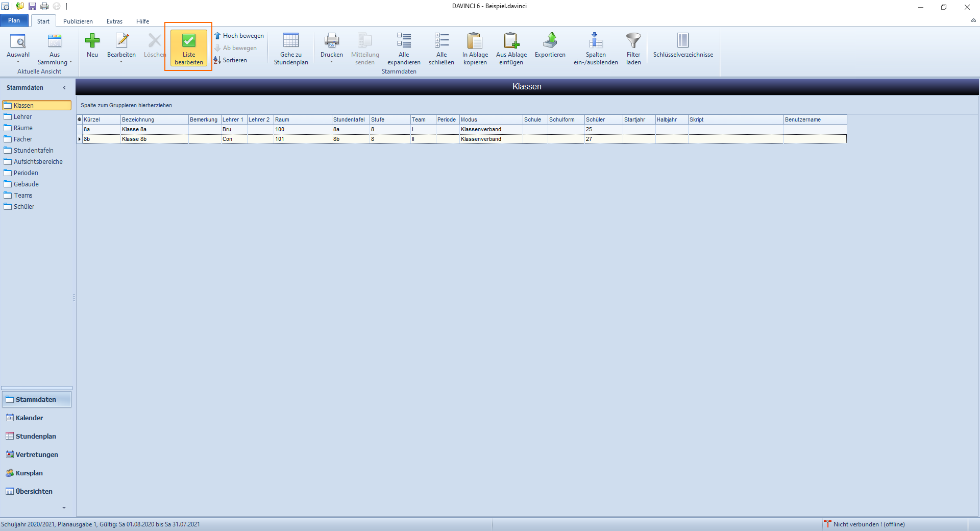This screenshot has height=531, width=980.
Task: Open the Drucken dropdown arrow
Action: pos(332,62)
